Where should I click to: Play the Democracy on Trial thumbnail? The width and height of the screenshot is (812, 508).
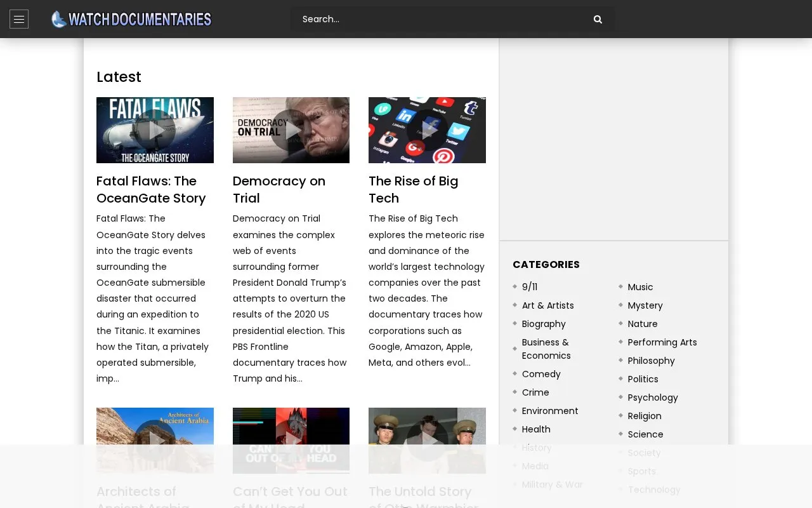tap(291, 130)
